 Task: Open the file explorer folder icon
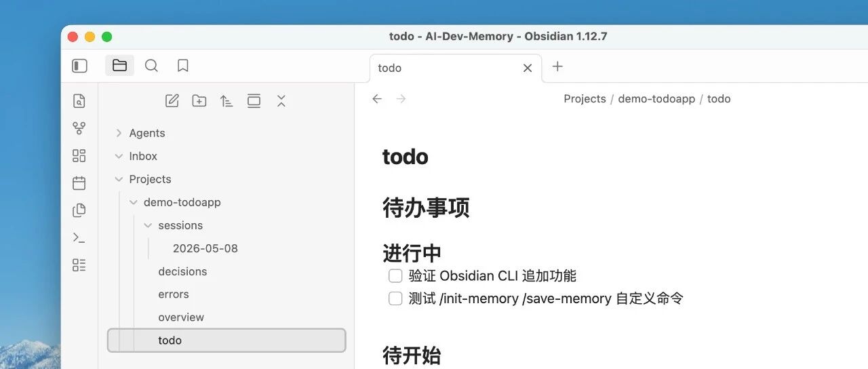tap(119, 66)
